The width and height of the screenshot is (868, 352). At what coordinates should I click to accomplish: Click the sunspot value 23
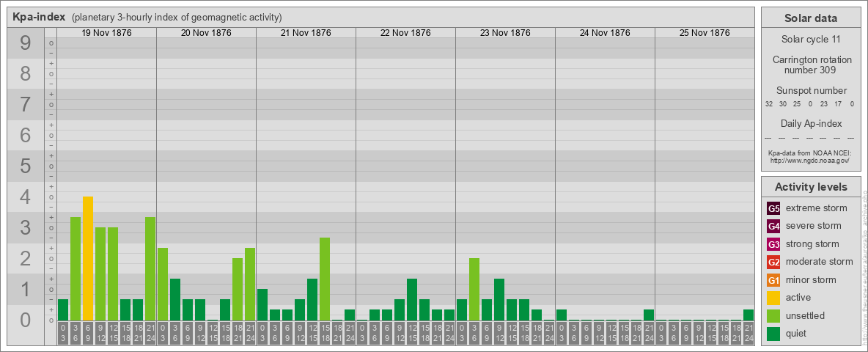click(823, 104)
